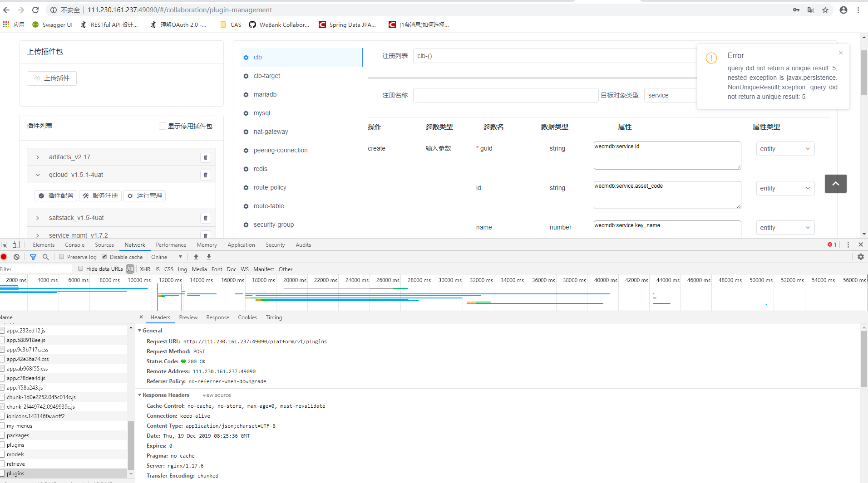Select the app.c232ed12.js request checkbox
Image resolution: width=868 pixels, height=483 pixels.
coord(2,331)
